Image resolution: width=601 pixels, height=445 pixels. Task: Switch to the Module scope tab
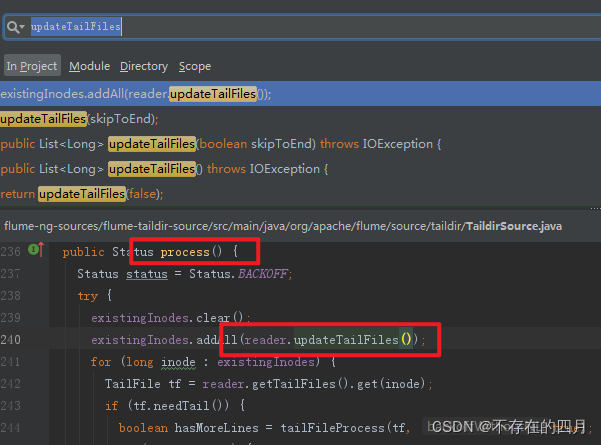click(x=89, y=66)
